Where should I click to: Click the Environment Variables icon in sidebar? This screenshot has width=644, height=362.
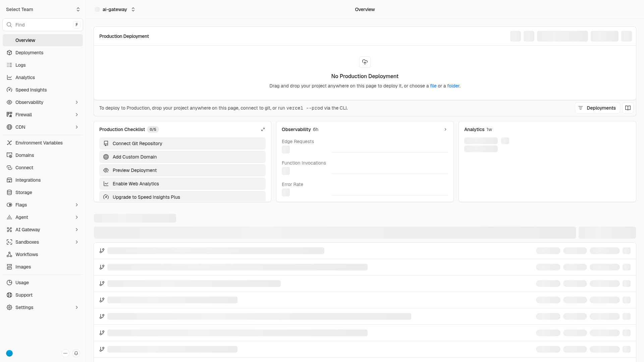click(x=9, y=143)
